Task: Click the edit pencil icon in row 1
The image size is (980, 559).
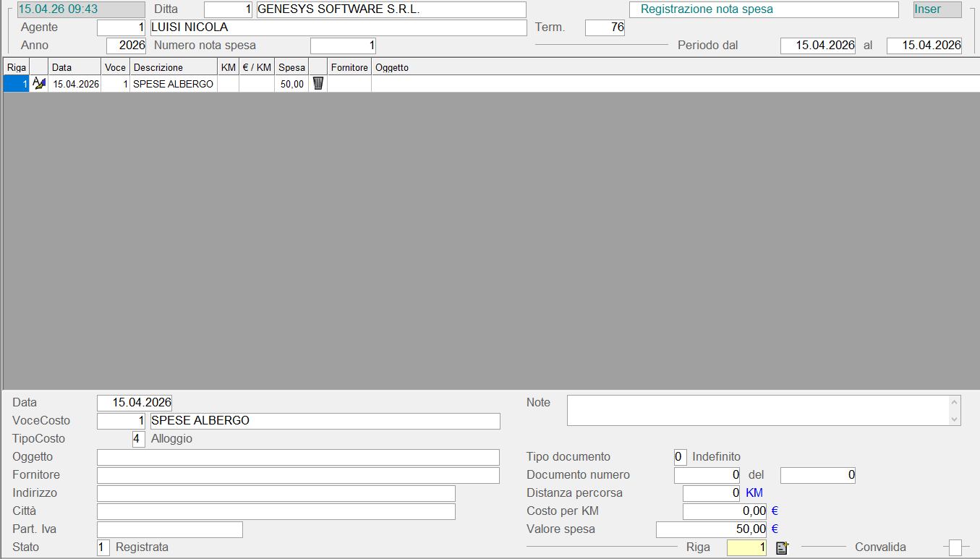Action: pyautogui.click(x=39, y=84)
